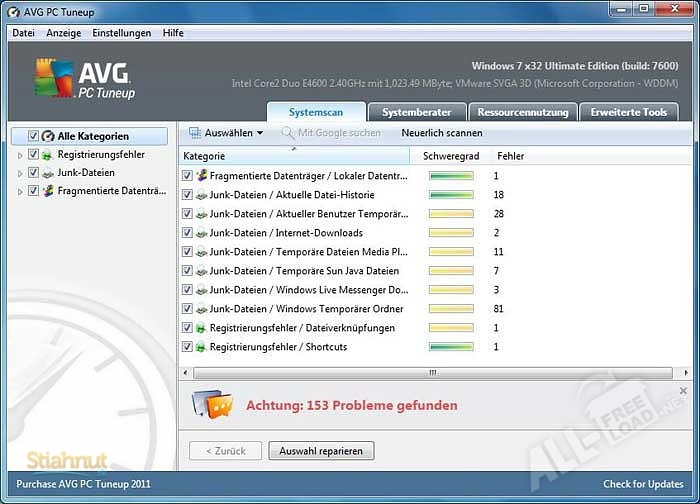Expand the Junk-Dateien tree node
700x504 pixels.
[x=20, y=173]
